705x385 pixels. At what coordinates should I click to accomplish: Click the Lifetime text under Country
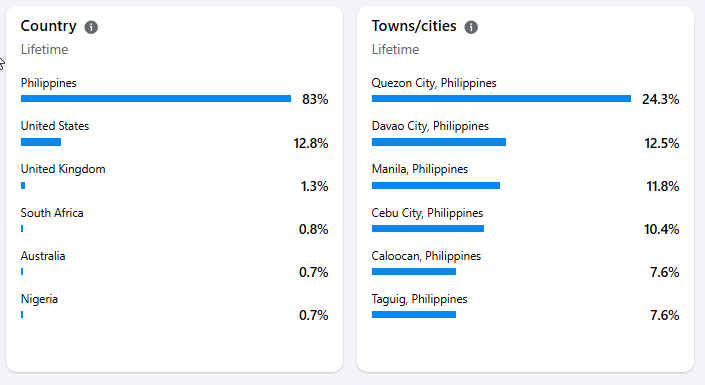tap(45, 49)
